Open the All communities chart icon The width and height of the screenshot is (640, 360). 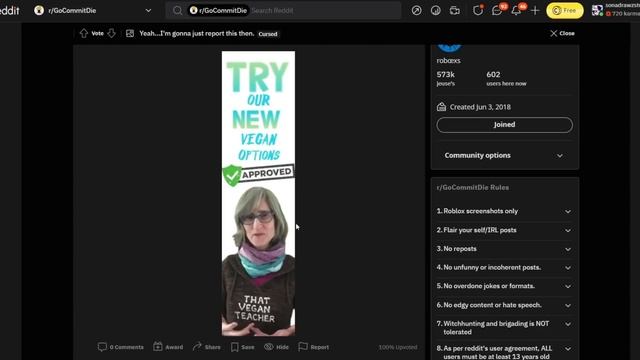click(436, 11)
